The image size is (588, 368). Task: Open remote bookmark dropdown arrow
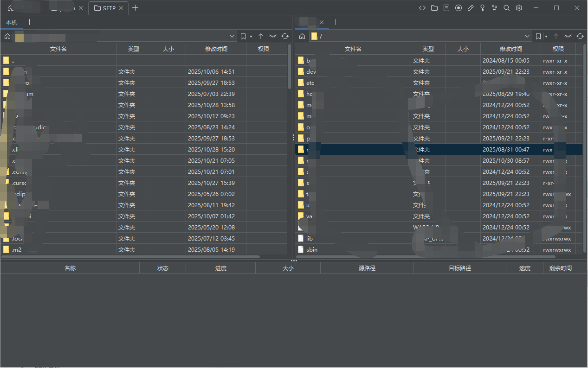[546, 36]
